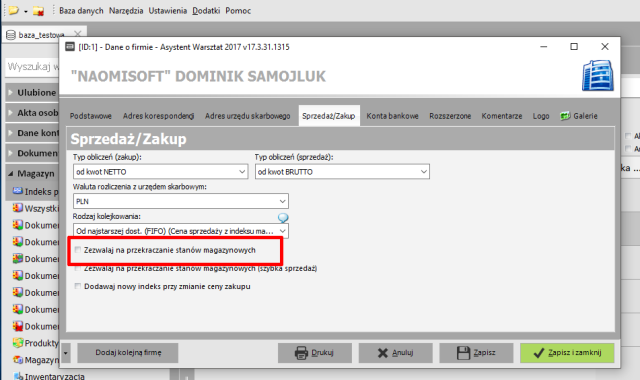Maximize the Dane o firmie dialog
The height and width of the screenshot is (380, 640).
click(574, 47)
